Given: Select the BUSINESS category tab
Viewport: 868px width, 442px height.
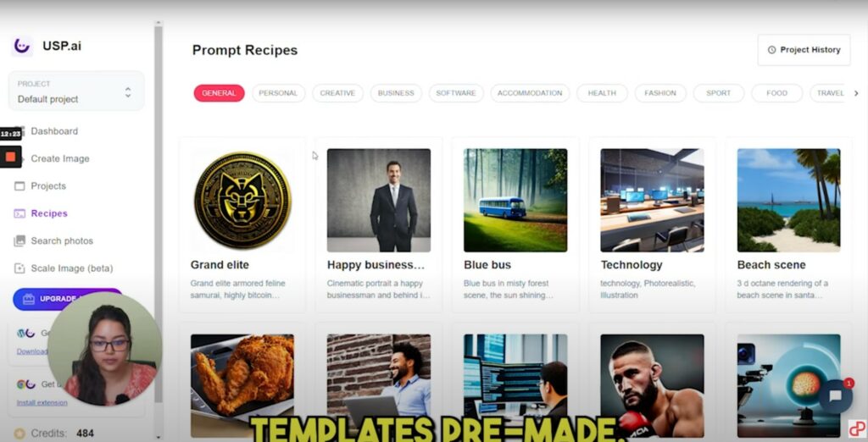Looking at the screenshot, I should pyautogui.click(x=396, y=93).
